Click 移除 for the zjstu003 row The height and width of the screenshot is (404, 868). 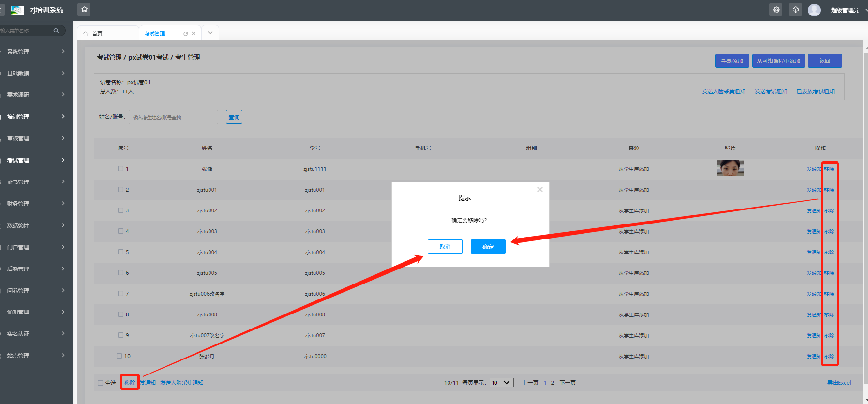tap(829, 232)
